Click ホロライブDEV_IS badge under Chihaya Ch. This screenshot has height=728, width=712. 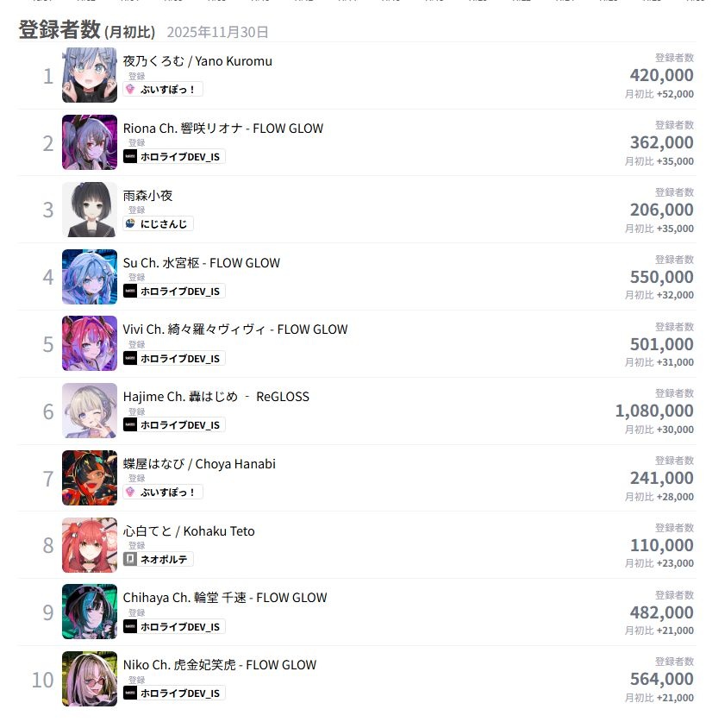pyautogui.click(x=174, y=627)
